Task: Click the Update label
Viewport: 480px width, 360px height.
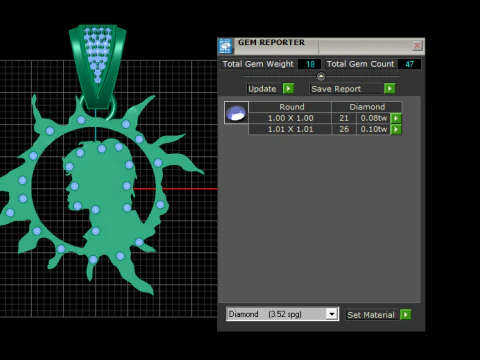Action: 262,89
